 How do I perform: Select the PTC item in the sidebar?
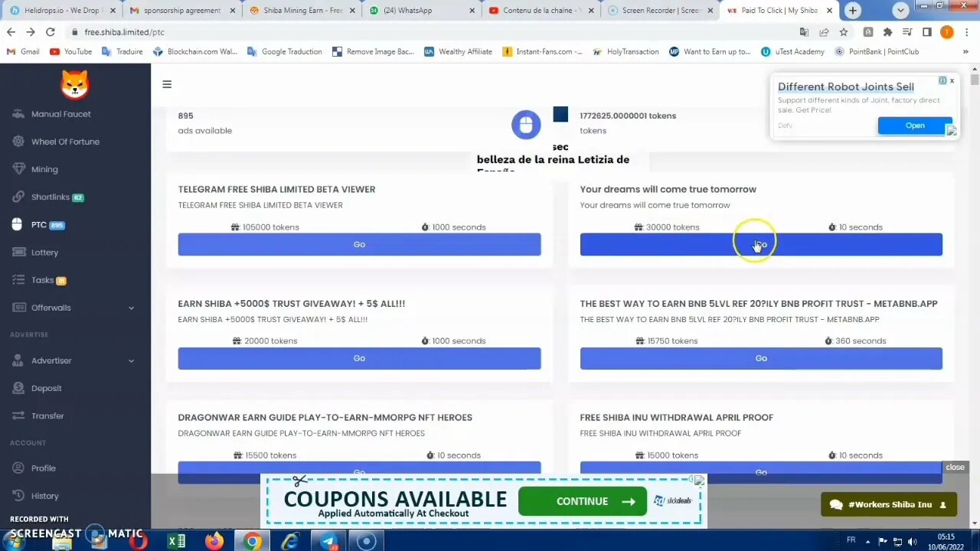tap(38, 225)
